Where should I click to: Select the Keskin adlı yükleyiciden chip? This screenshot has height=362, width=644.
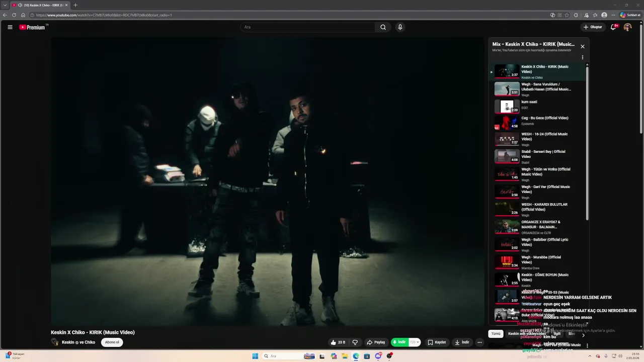point(526,334)
